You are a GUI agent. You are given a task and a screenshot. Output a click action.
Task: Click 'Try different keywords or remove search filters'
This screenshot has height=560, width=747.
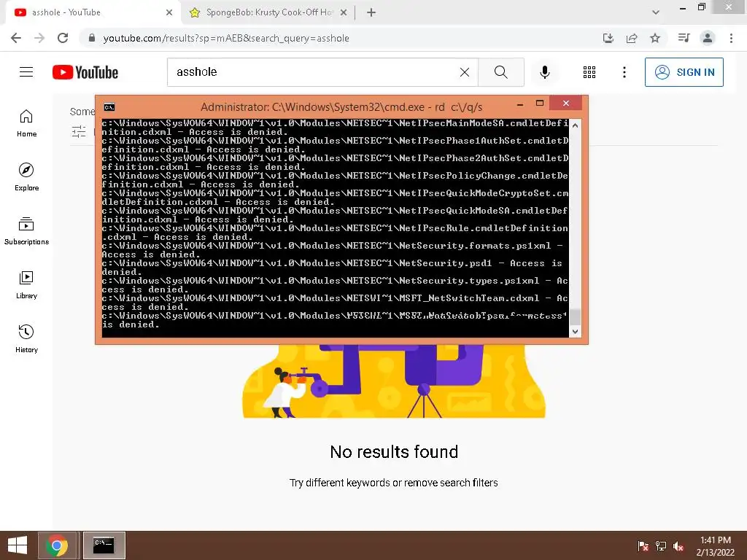click(393, 483)
